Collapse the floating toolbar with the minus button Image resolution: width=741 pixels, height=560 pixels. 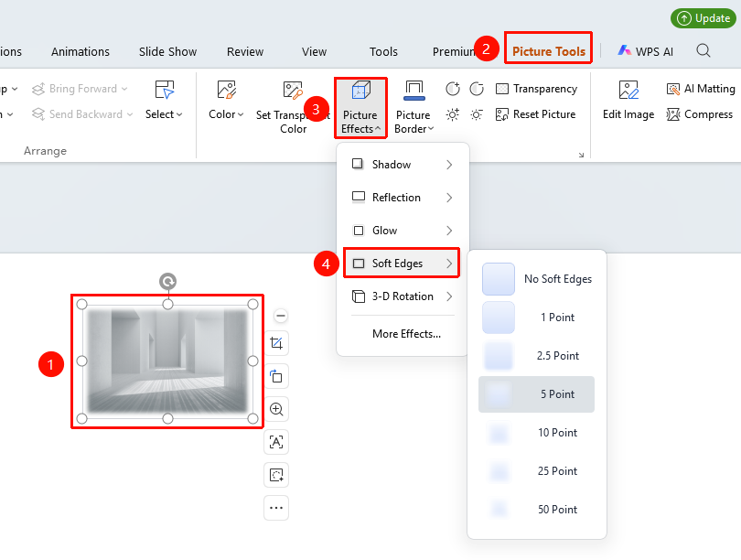[x=281, y=316]
